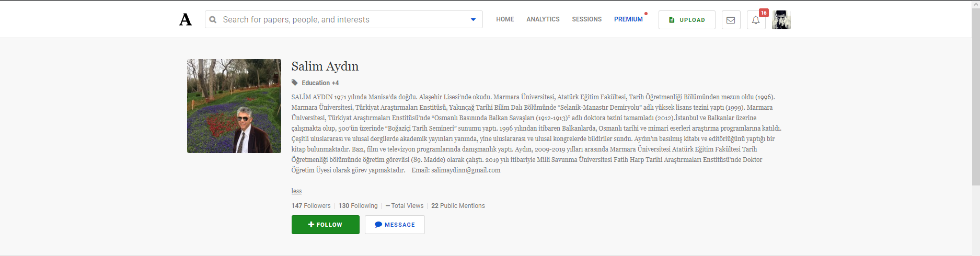
Task: Send a message via the Message button
Action: [395, 225]
